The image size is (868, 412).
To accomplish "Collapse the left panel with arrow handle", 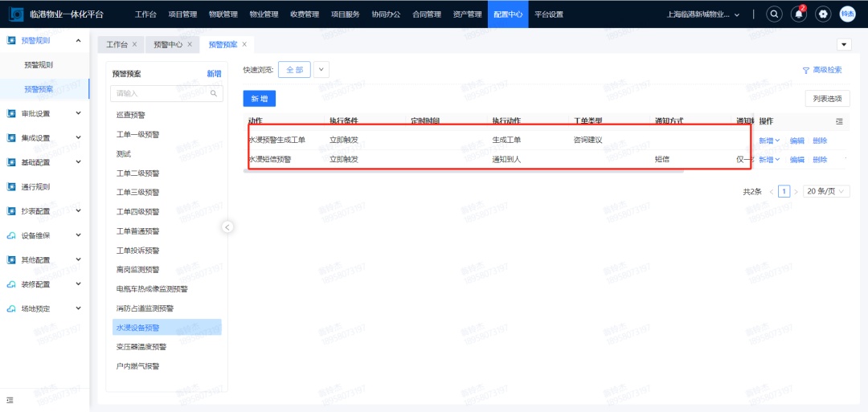I will click(x=227, y=227).
